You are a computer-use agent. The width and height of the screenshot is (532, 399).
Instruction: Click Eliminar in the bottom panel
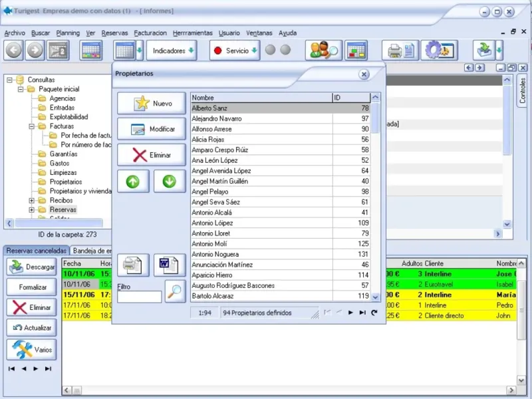click(x=31, y=307)
